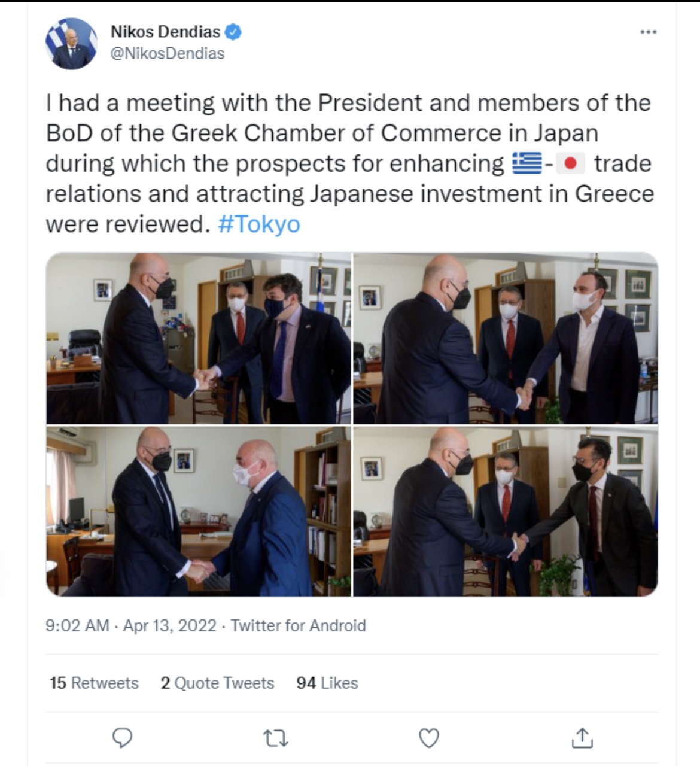
Task: Click the blue verified badge
Action: point(233,32)
